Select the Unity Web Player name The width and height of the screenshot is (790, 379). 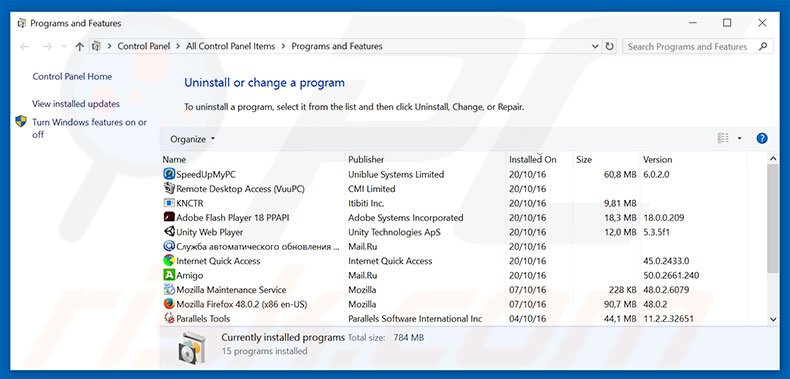210,232
